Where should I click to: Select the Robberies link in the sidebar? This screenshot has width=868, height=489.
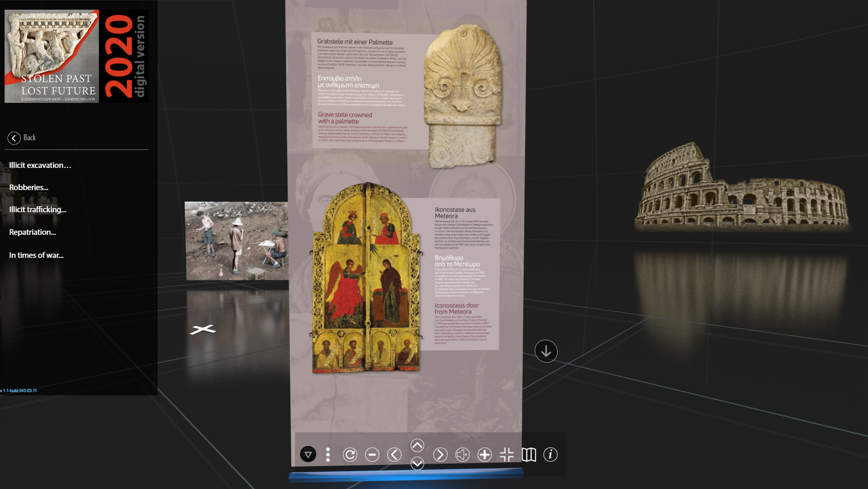(29, 187)
